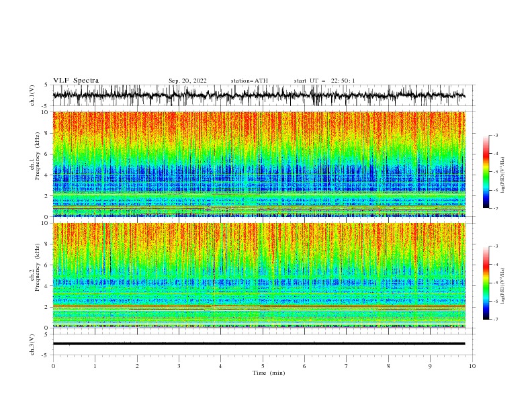Image resolution: width=532 pixels, height=411 pixels.
Task: Select the date text "Sep. 20, 2022"
Action: [x=187, y=81]
